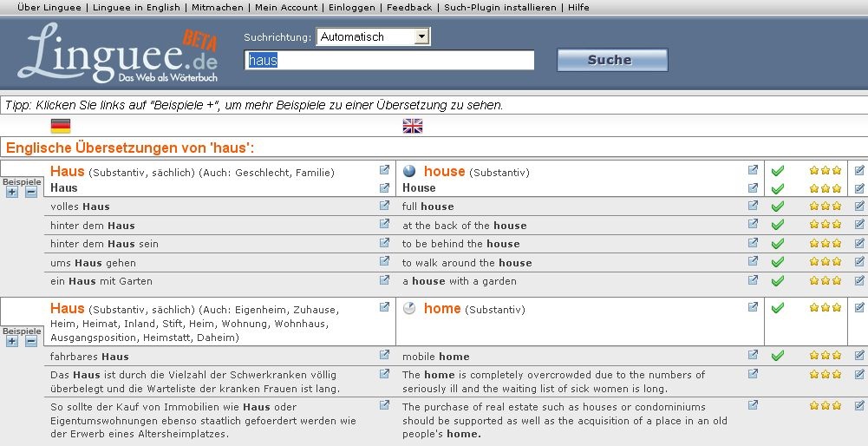Open external source link beside 'volles Haus'
The image size is (868, 446).
384,206
